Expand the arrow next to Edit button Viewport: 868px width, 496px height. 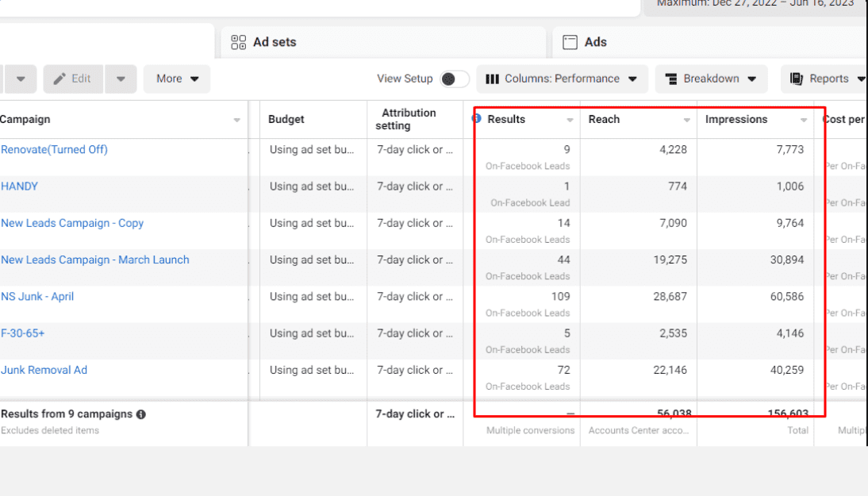tap(121, 79)
